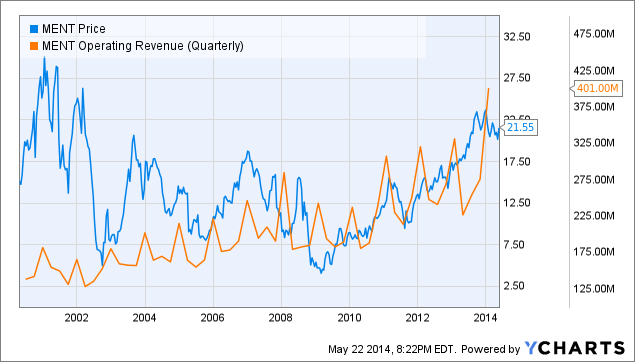Click the 17.50 price axis value
The image size is (635, 362).
[517, 162]
